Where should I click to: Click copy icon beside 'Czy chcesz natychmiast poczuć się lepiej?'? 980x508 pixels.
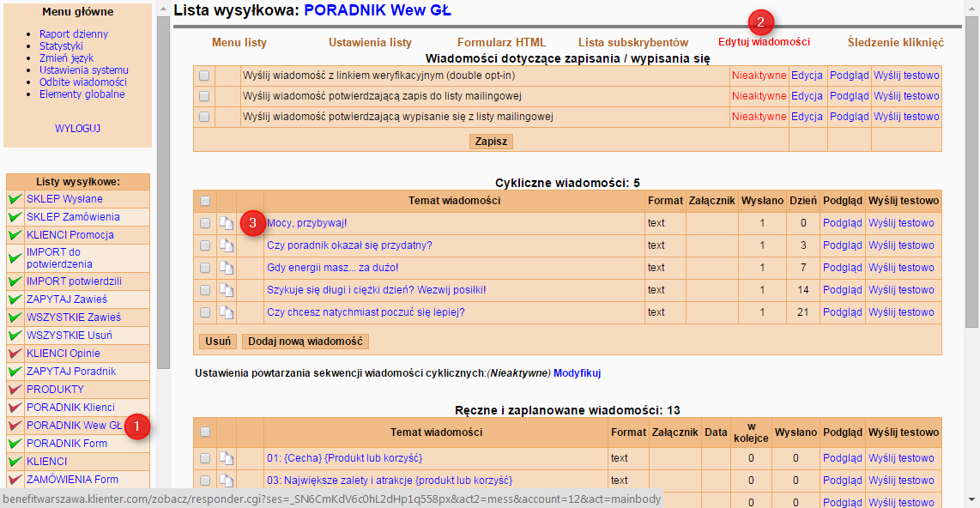click(x=227, y=312)
